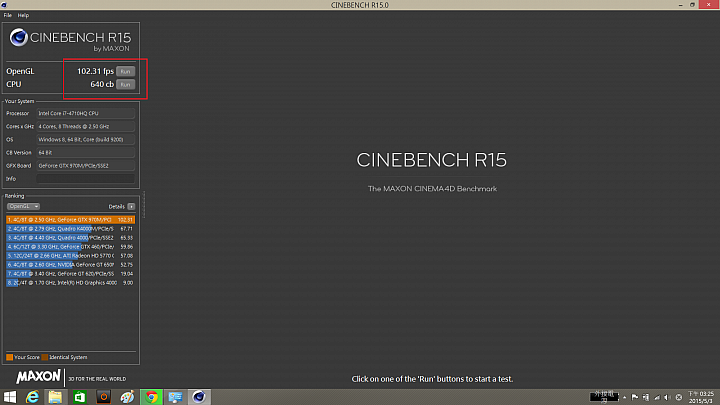720x405 pixels.
Task: Open the orange-circle app in taskbar
Action: (x=104, y=397)
